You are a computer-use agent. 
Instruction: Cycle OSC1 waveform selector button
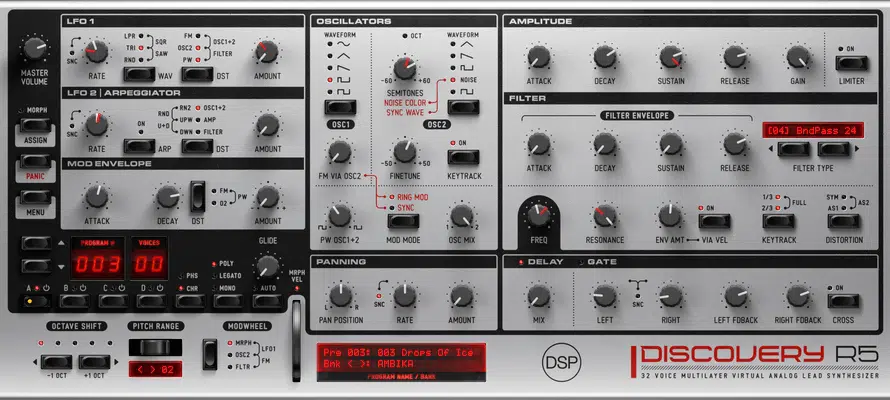(x=340, y=107)
